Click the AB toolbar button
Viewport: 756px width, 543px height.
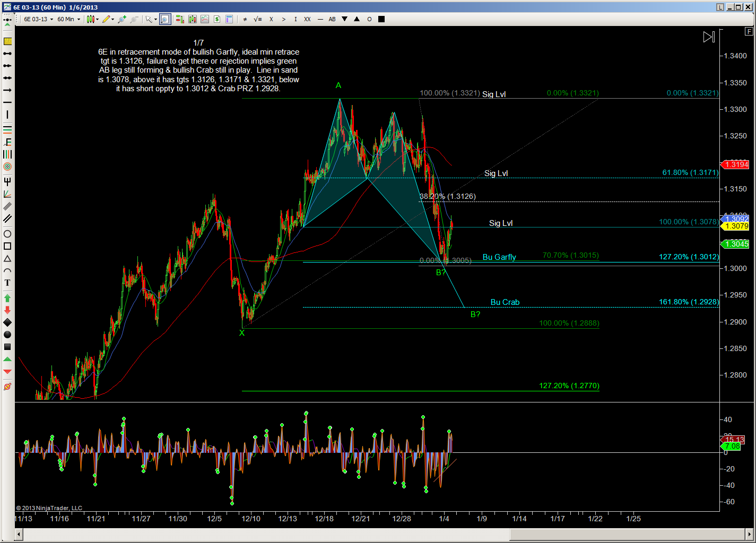tap(332, 19)
